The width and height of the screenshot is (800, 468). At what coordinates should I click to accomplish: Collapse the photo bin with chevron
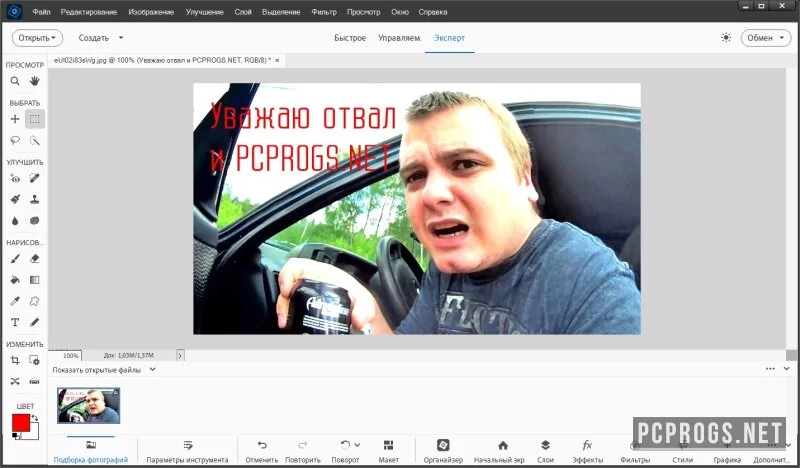point(786,368)
